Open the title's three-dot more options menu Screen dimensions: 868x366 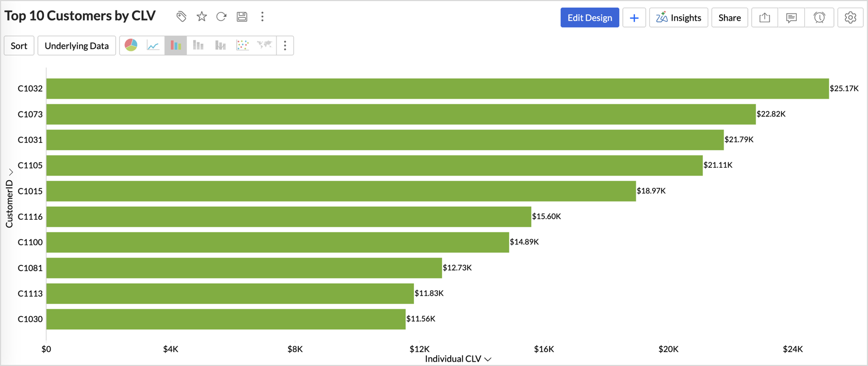262,17
